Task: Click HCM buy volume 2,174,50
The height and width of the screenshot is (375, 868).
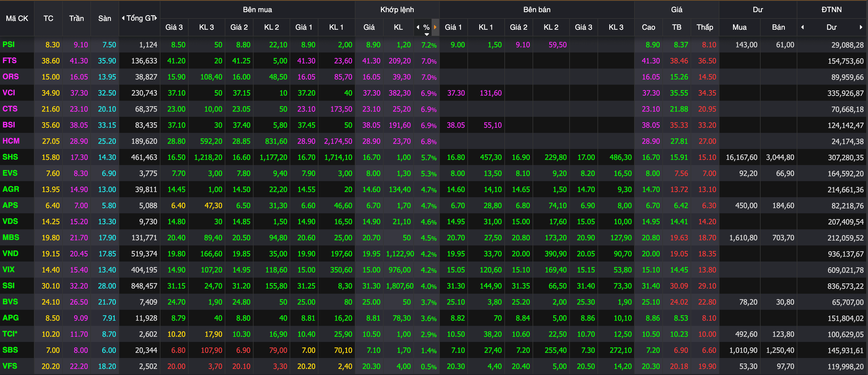Action: pyautogui.click(x=338, y=141)
